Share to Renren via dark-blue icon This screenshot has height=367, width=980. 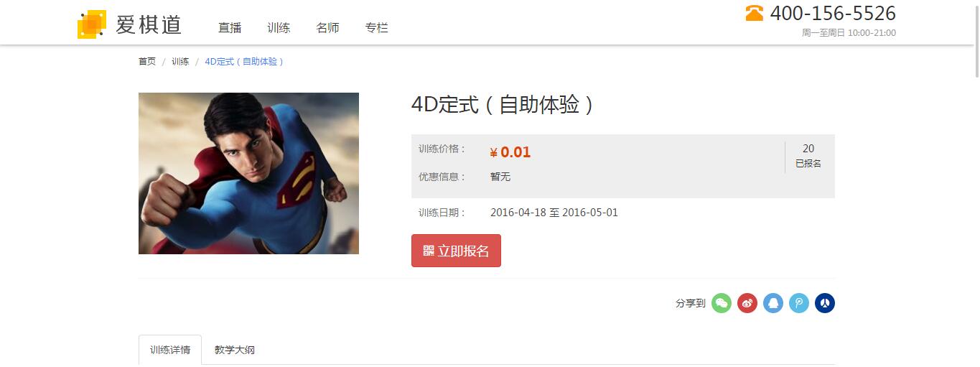(825, 303)
